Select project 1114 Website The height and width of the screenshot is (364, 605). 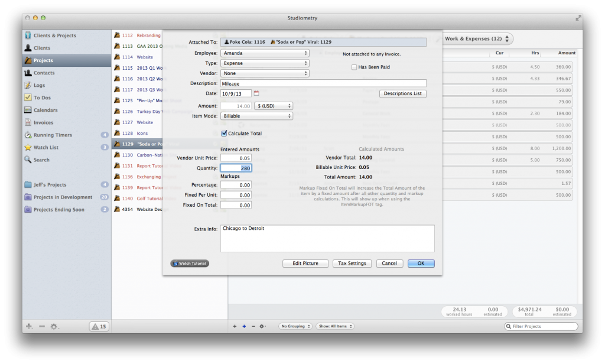[x=138, y=57]
